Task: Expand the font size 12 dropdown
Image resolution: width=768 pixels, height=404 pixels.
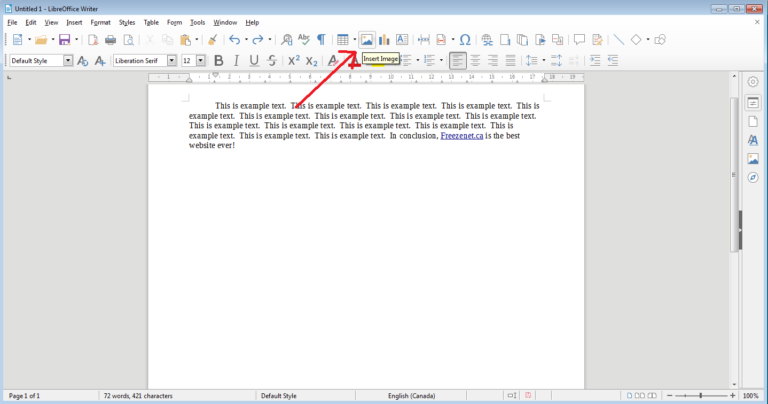Action: coord(201,61)
